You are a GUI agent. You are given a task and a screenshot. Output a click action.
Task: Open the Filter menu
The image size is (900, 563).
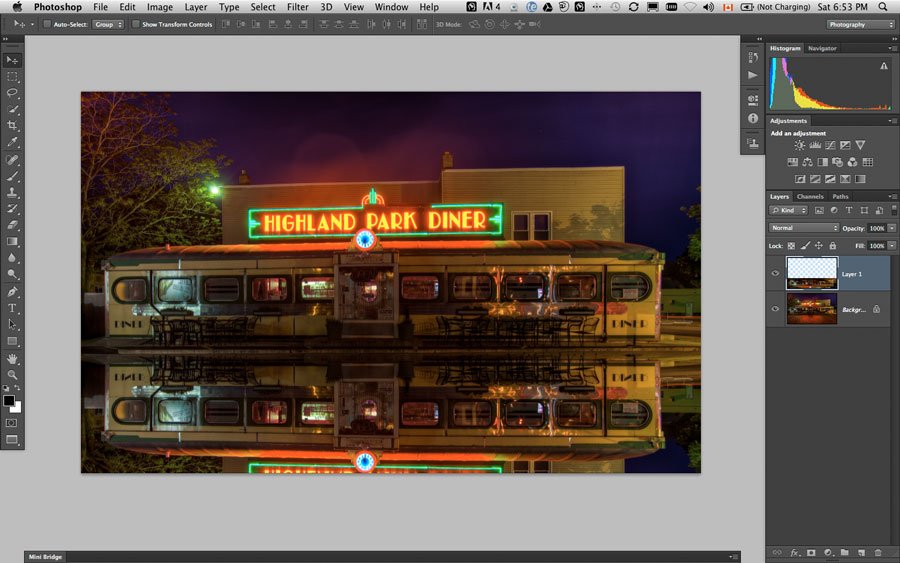point(297,7)
